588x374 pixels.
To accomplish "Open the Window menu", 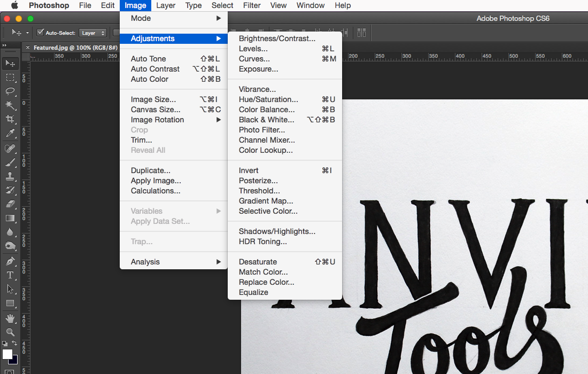I will [x=311, y=5].
